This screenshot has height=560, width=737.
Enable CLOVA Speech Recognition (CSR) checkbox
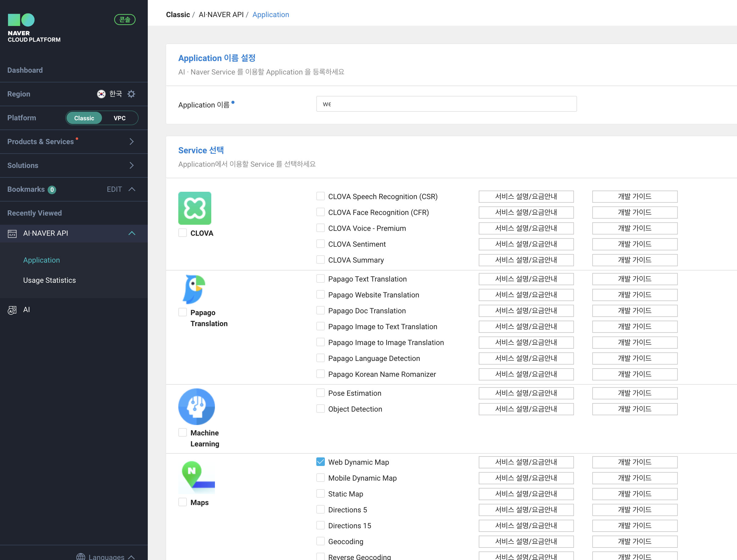click(x=320, y=196)
